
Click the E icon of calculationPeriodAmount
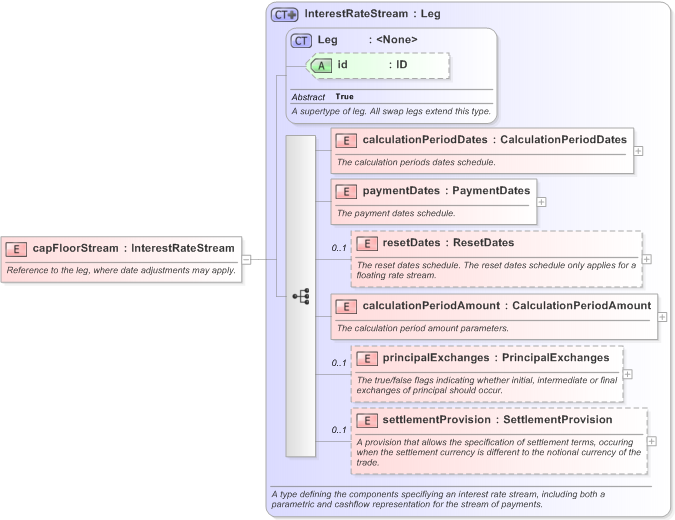(346, 306)
